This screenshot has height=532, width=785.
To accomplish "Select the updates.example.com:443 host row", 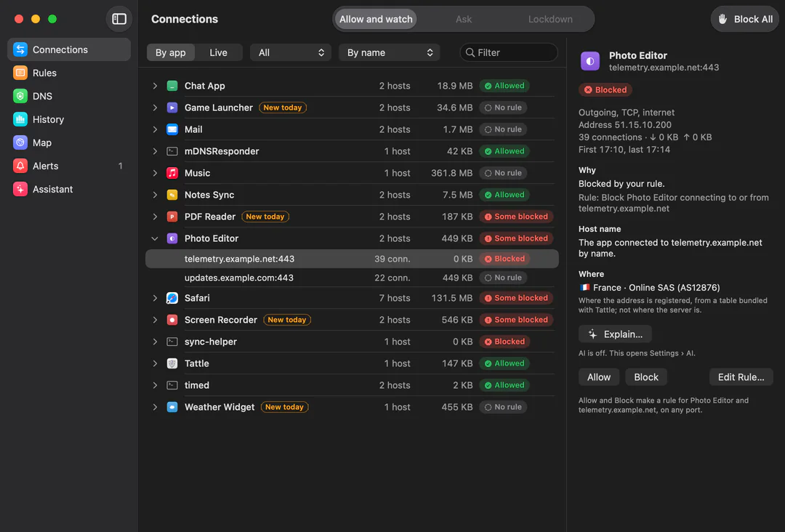I will [352, 278].
